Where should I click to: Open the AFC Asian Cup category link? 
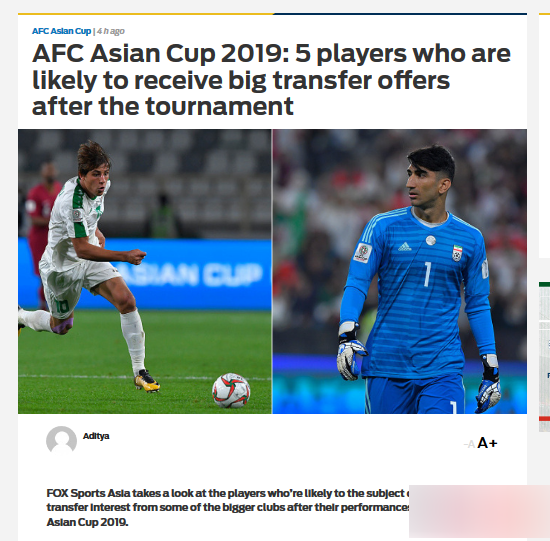tap(61, 31)
